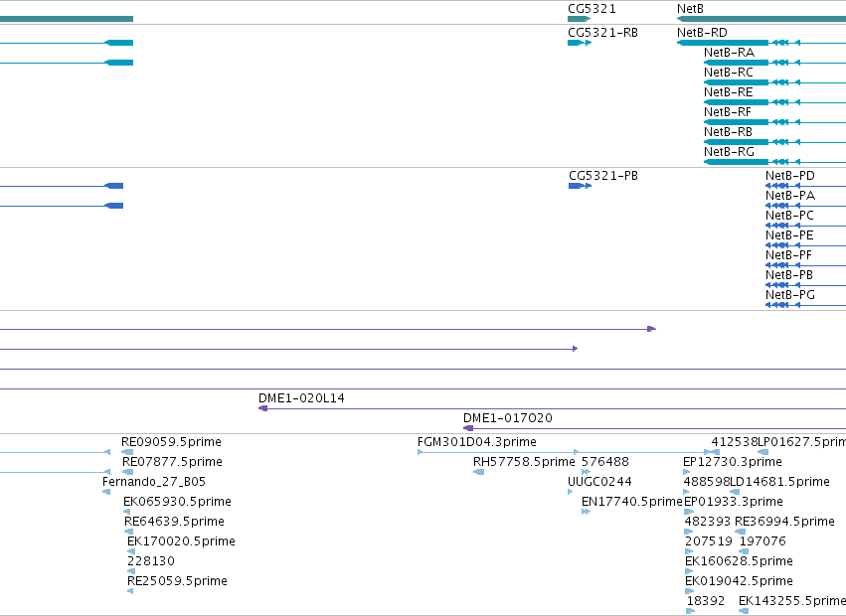Click the CG5321-RB transcript label
The width and height of the screenshot is (846, 616).
click(x=602, y=33)
